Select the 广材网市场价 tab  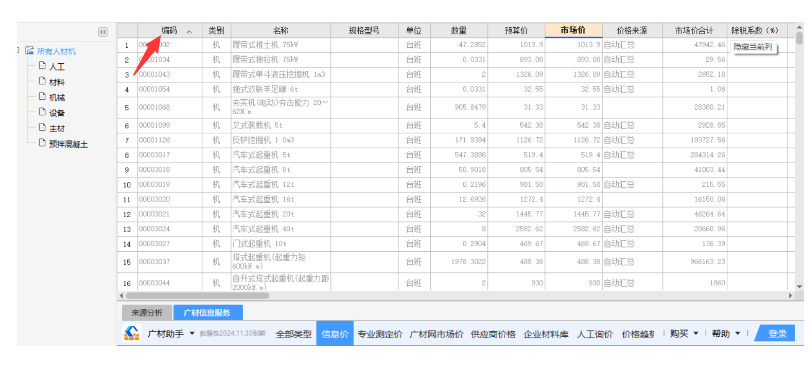(x=437, y=334)
